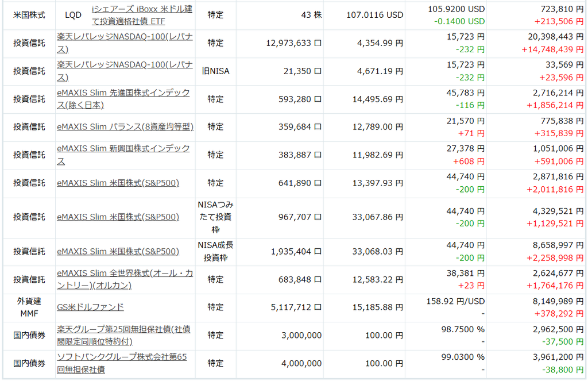Open eMAXIS Slim 米国株式(S&P500) link in NISAつみたて投資枠 row
Image resolution: width=588 pixels, height=381 pixels.
(x=118, y=217)
